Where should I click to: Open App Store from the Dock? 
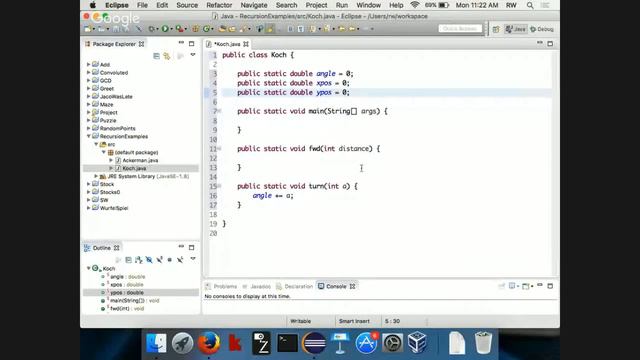[366, 343]
